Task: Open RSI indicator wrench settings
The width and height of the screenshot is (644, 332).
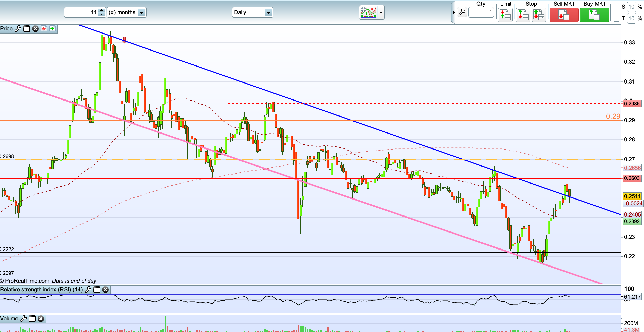Action: click(x=88, y=290)
